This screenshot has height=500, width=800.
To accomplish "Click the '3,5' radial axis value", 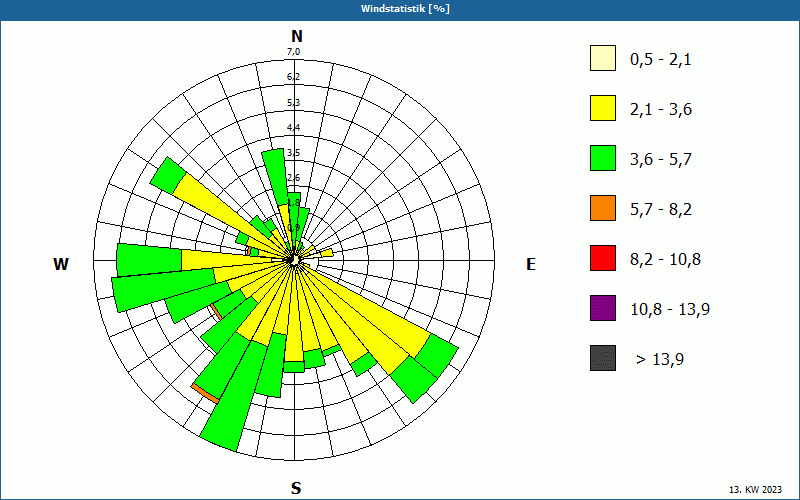I will click(x=293, y=153).
